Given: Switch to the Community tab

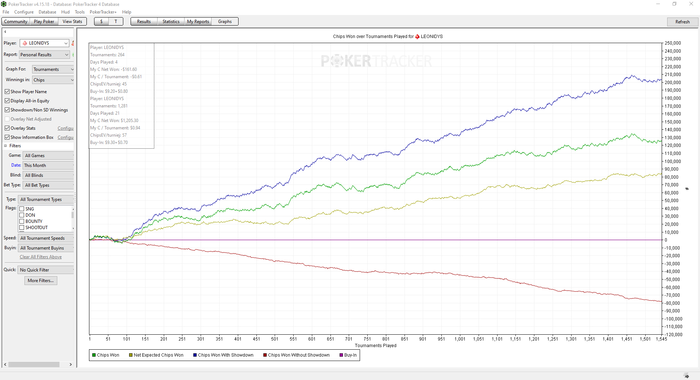Looking at the screenshot, I should [x=16, y=21].
